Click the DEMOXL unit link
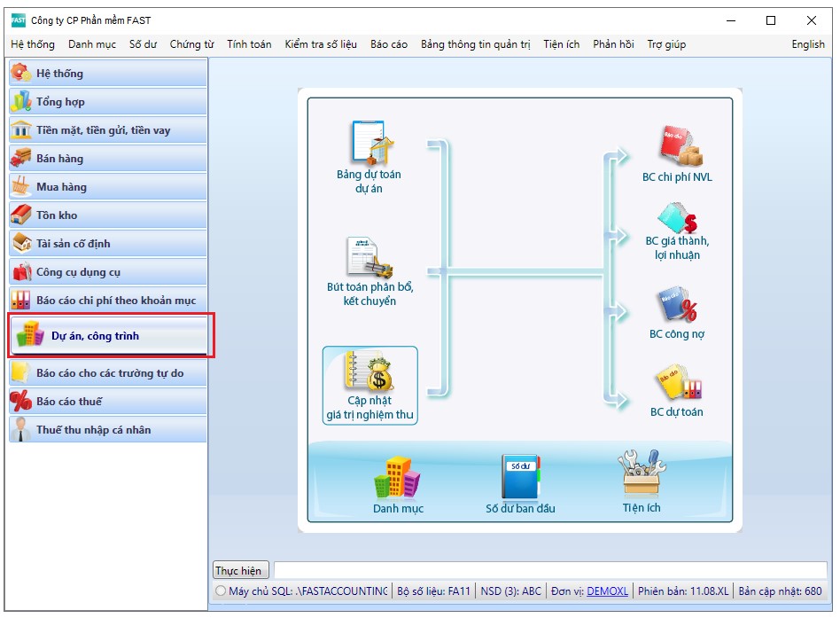 (x=607, y=591)
